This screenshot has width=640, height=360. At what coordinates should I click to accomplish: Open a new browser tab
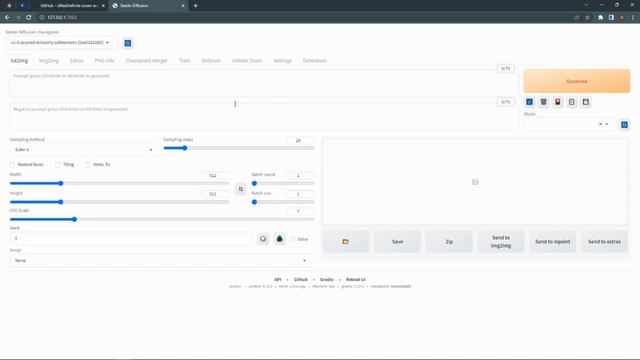[x=196, y=6]
